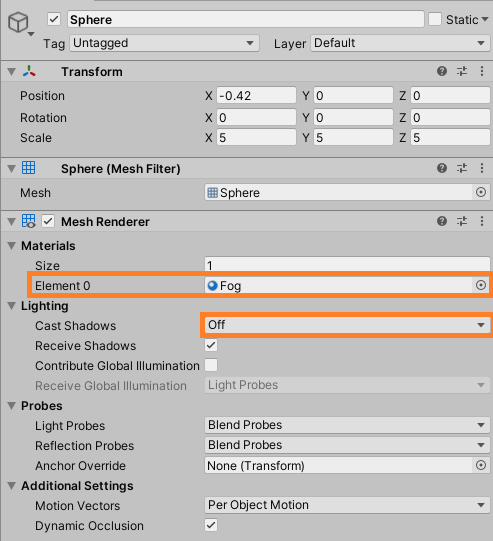Viewport: 493px width, 541px height.
Task: Open Transform component help reference icon
Action: 442,71
